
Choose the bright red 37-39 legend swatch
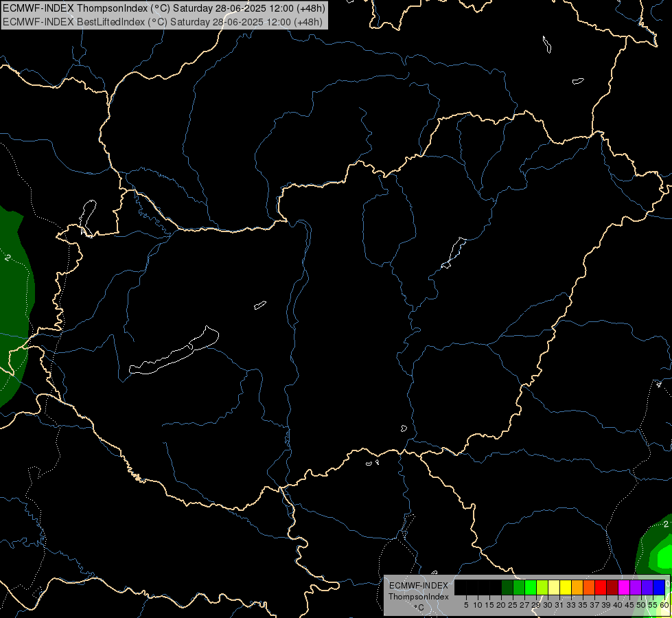601,588
